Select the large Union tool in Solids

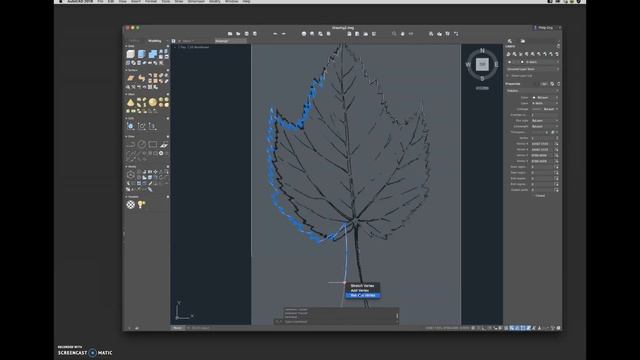pyautogui.click(x=152, y=54)
